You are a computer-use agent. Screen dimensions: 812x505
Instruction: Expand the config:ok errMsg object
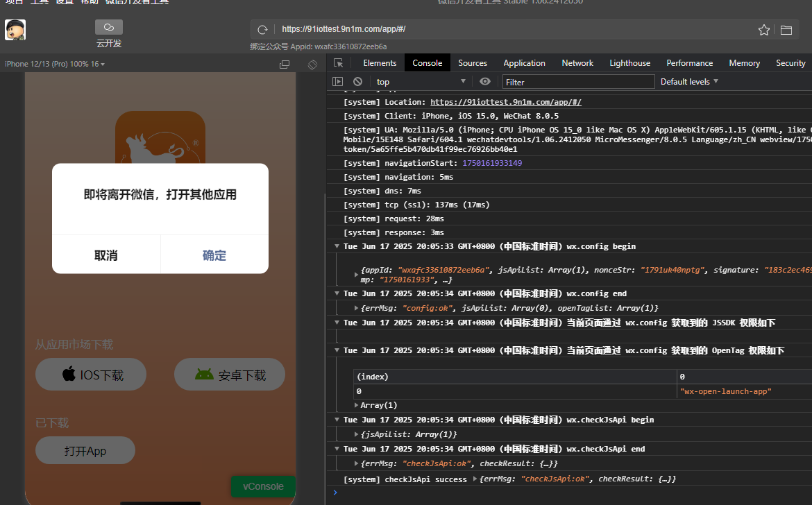[x=356, y=308]
